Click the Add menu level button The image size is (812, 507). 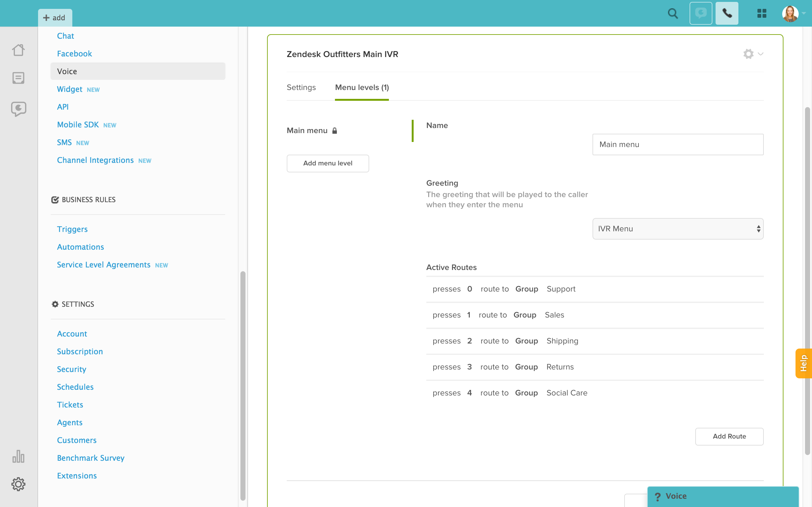click(x=328, y=163)
